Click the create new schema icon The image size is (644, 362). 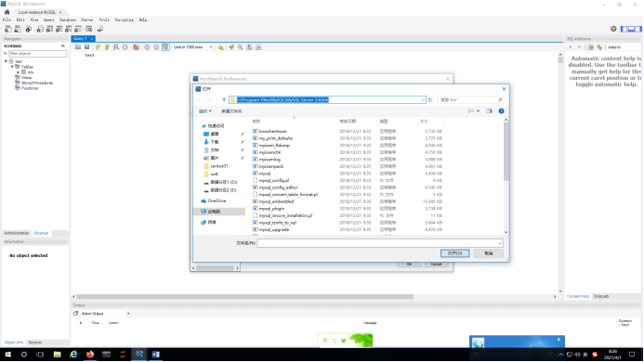pos(40,29)
